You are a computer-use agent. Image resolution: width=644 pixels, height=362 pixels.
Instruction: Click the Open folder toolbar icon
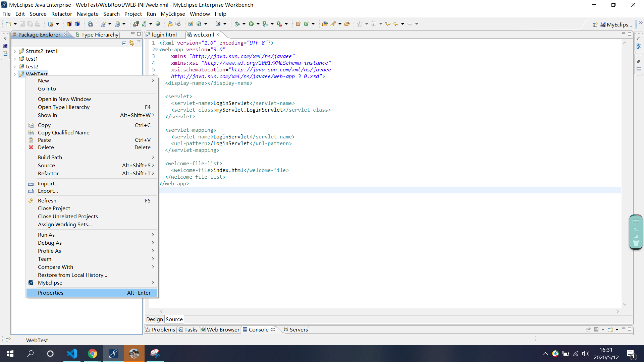(x=170, y=24)
